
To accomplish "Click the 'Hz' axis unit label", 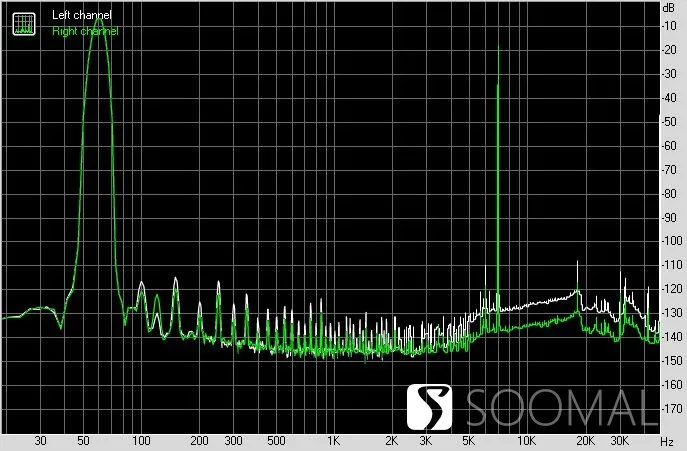I will 667,441.
